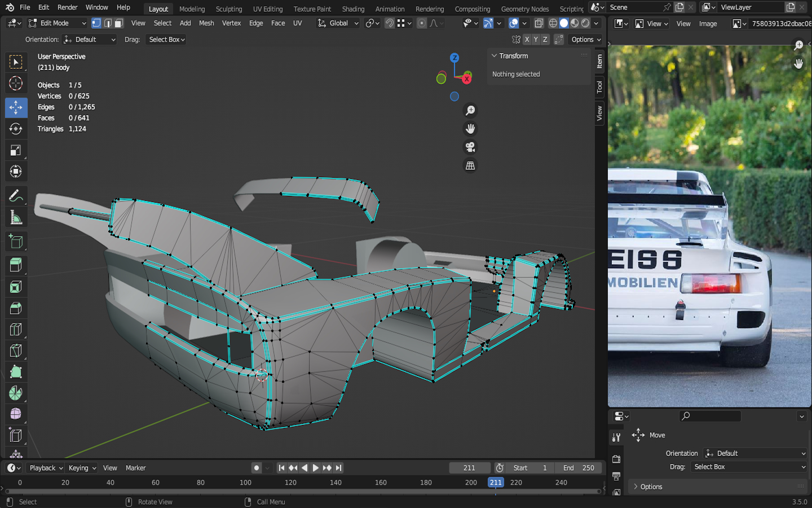Open the Mesh menu

click(206, 23)
